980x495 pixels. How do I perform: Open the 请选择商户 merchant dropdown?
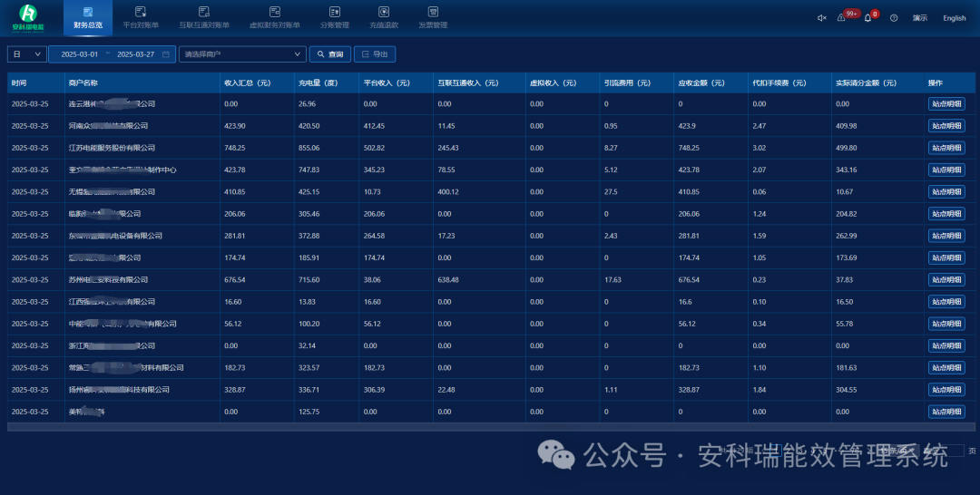pyautogui.click(x=242, y=54)
